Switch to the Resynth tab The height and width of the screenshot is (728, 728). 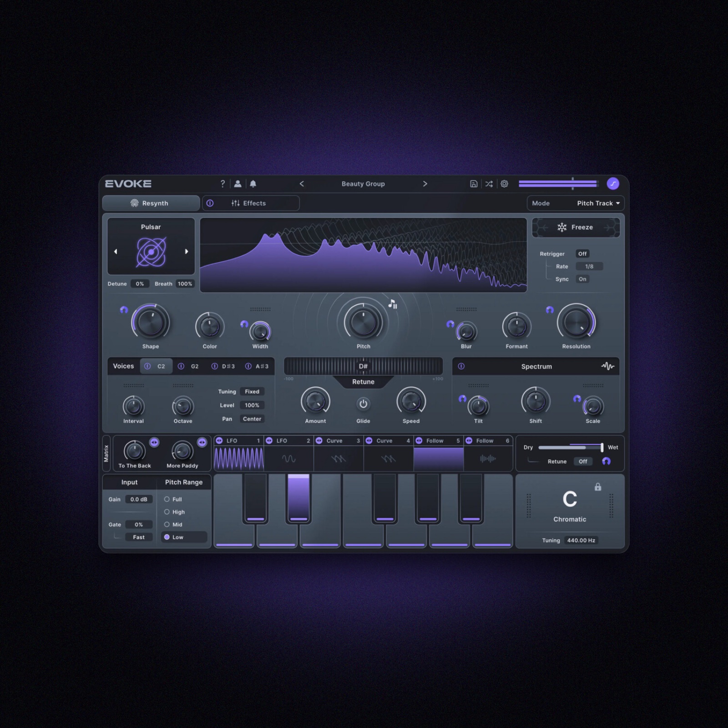click(x=151, y=203)
